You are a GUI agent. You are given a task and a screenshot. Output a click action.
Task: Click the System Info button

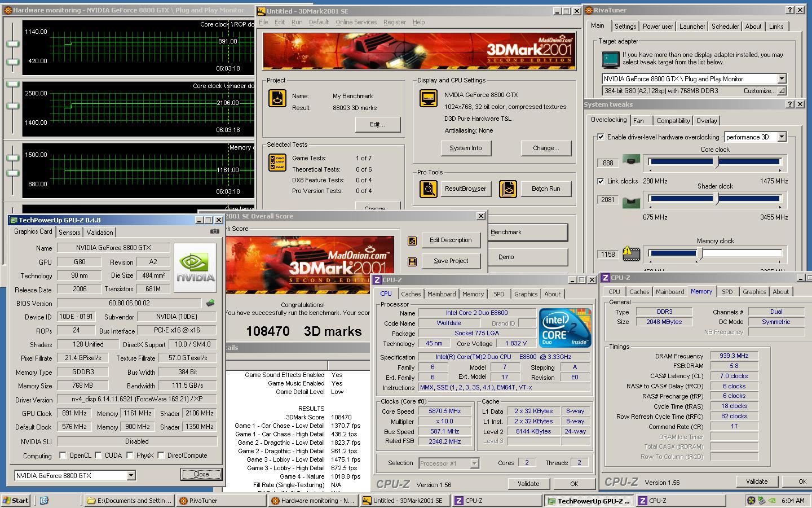(466, 148)
